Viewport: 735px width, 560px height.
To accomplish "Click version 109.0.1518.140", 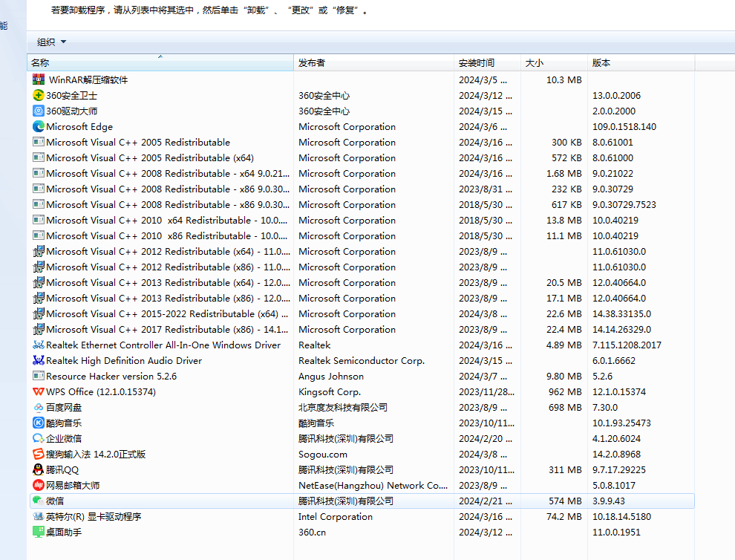I will pyautogui.click(x=624, y=127).
